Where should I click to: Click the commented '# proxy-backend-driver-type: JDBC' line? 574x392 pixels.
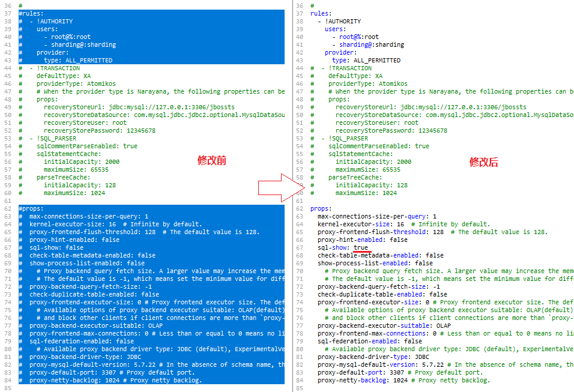tap(80, 357)
